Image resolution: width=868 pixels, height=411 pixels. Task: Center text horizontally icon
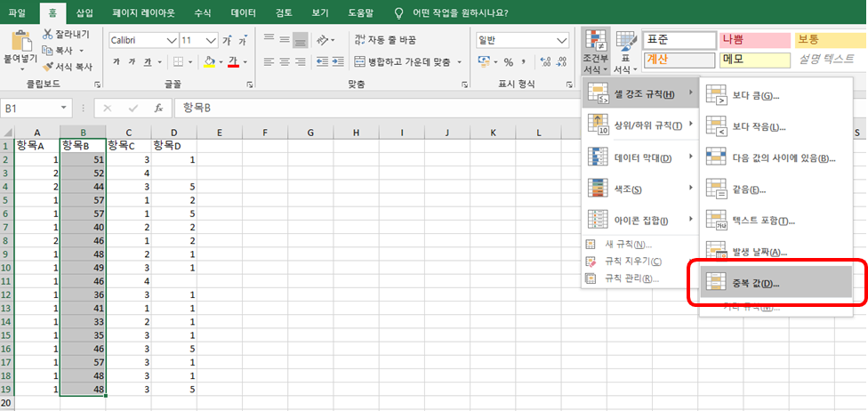pos(285,61)
